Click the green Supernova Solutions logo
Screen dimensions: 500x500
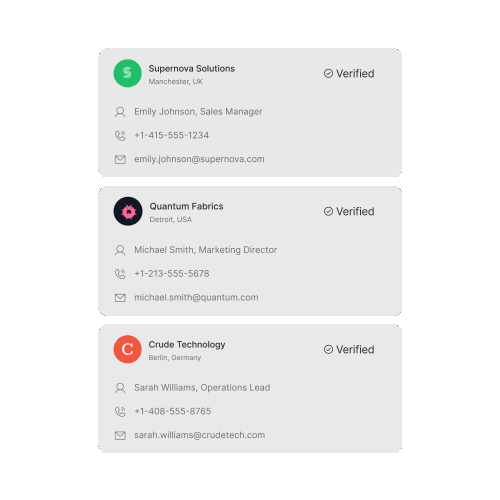tap(128, 73)
